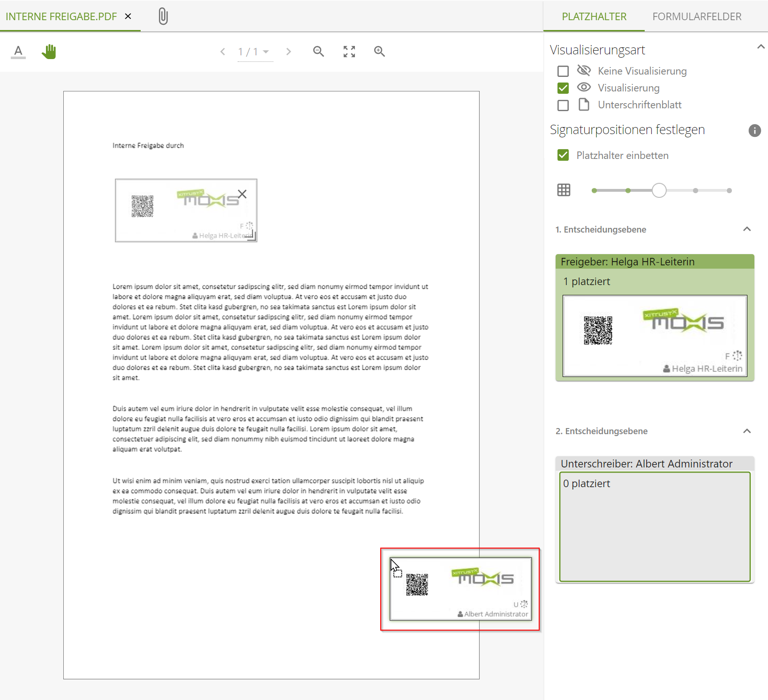Adjust the placeholder size slider
Image resolution: width=768 pixels, height=700 pixels.
659,190
